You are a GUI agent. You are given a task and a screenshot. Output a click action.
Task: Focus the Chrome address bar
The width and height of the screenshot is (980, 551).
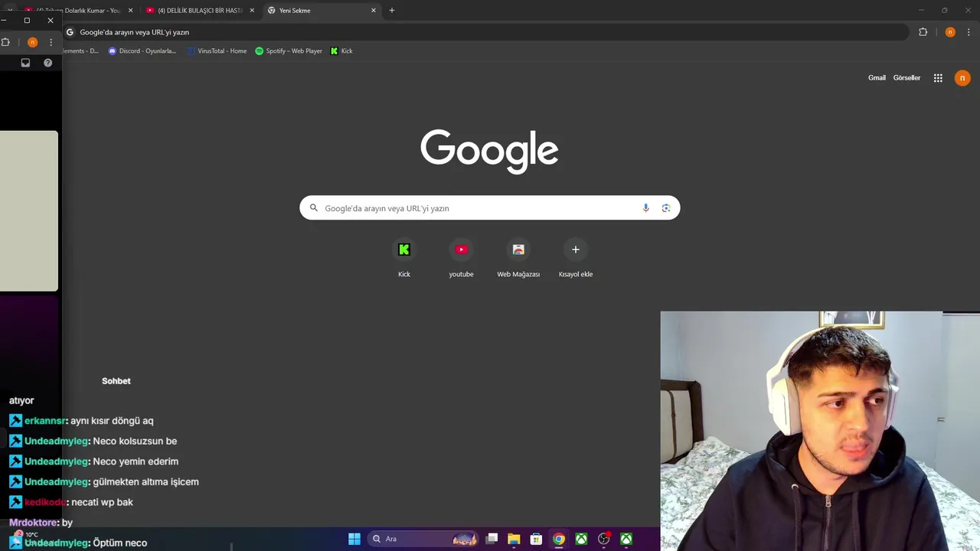tap(486, 32)
